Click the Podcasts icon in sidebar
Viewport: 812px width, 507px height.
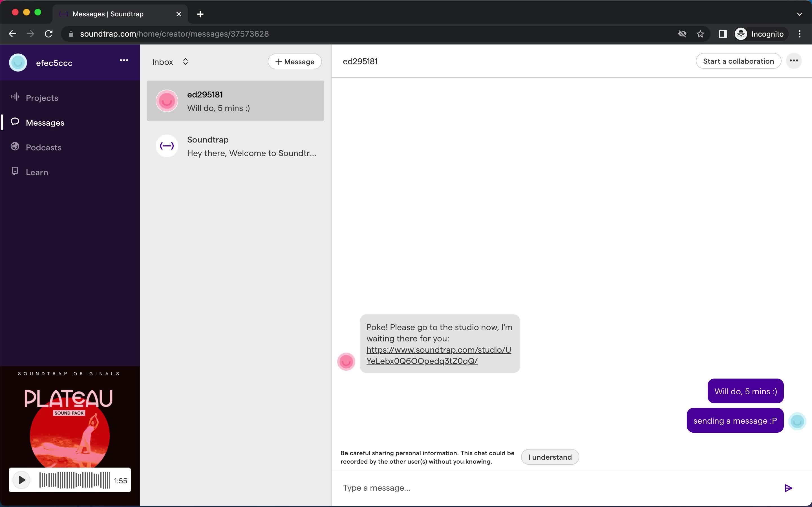pyautogui.click(x=15, y=147)
